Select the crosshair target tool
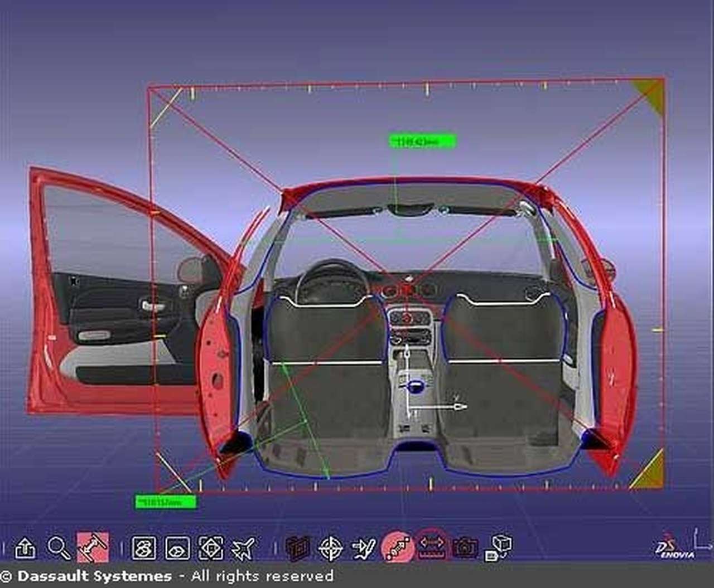The height and width of the screenshot is (588, 714). pos(330,548)
